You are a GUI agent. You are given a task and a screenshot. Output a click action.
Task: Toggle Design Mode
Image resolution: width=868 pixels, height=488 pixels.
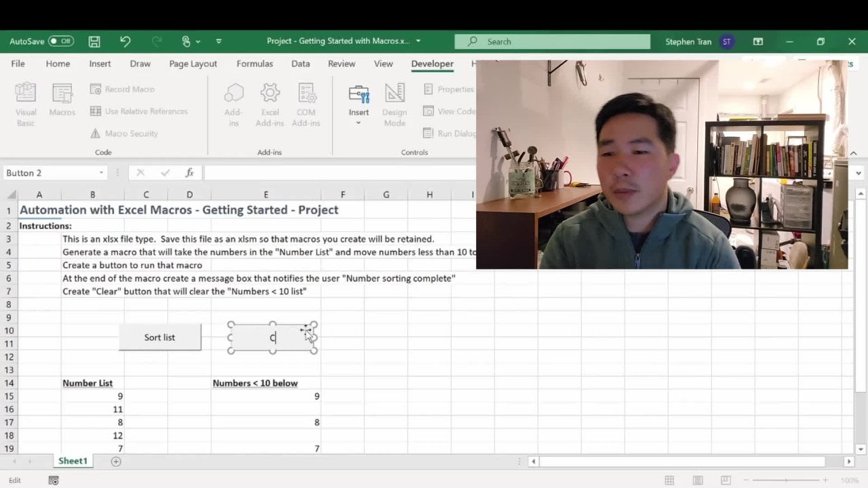click(394, 103)
